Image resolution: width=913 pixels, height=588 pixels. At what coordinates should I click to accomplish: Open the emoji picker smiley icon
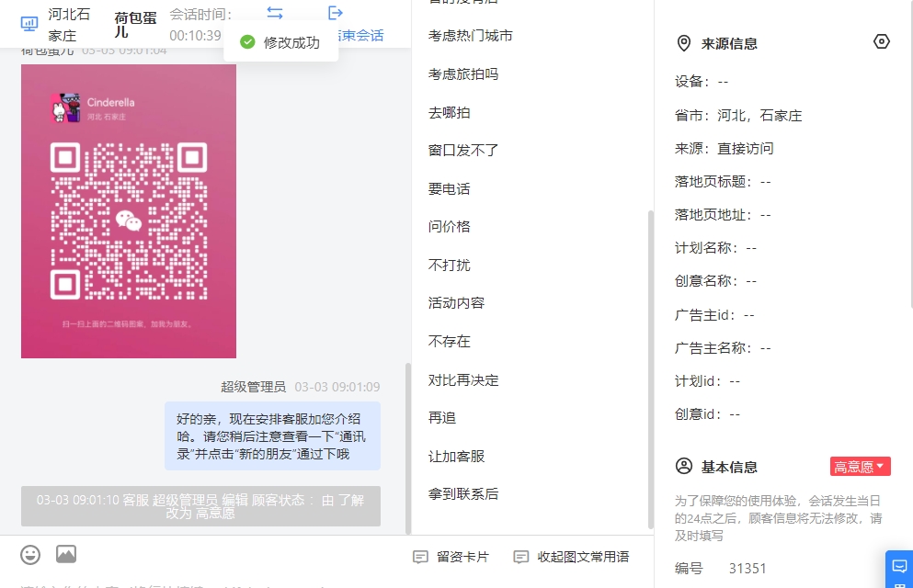pyautogui.click(x=30, y=555)
